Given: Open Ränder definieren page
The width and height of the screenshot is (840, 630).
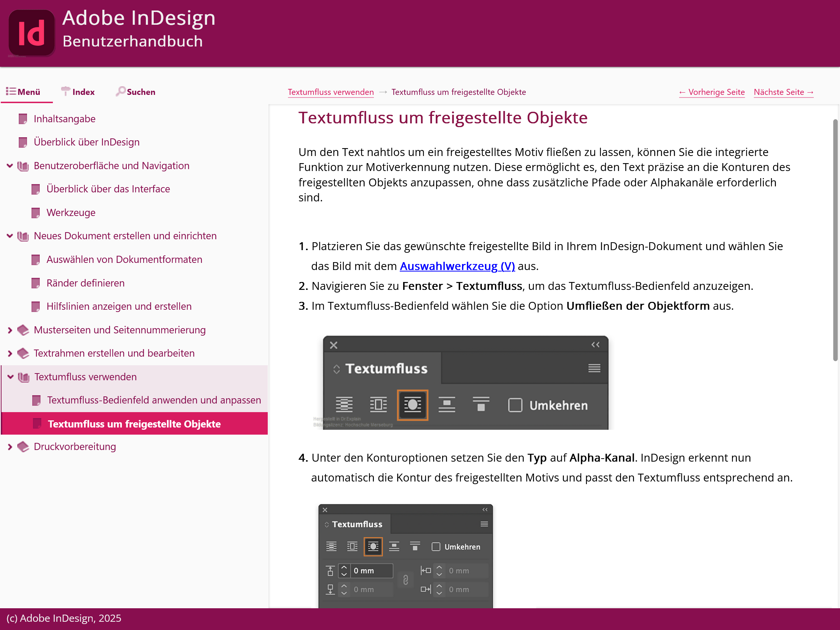Looking at the screenshot, I should pyautogui.click(x=85, y=283).
